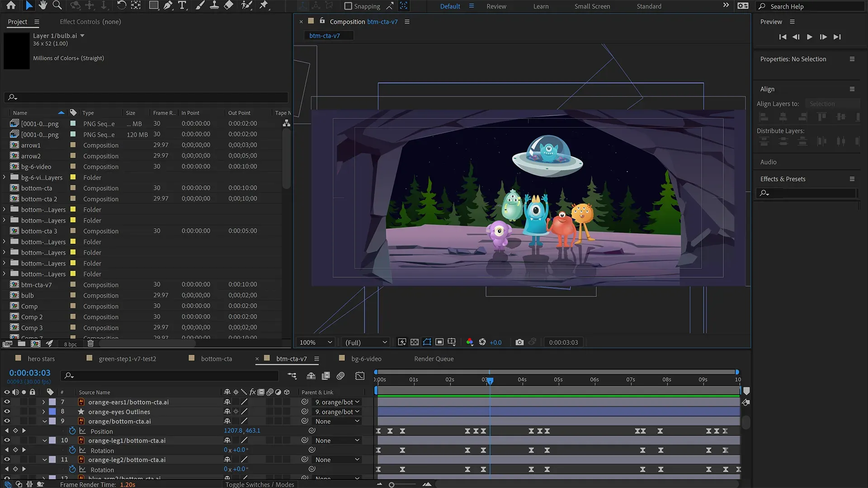Toggle the Snapping checkbox in the toolbar
868x488 pixels.
347,6
